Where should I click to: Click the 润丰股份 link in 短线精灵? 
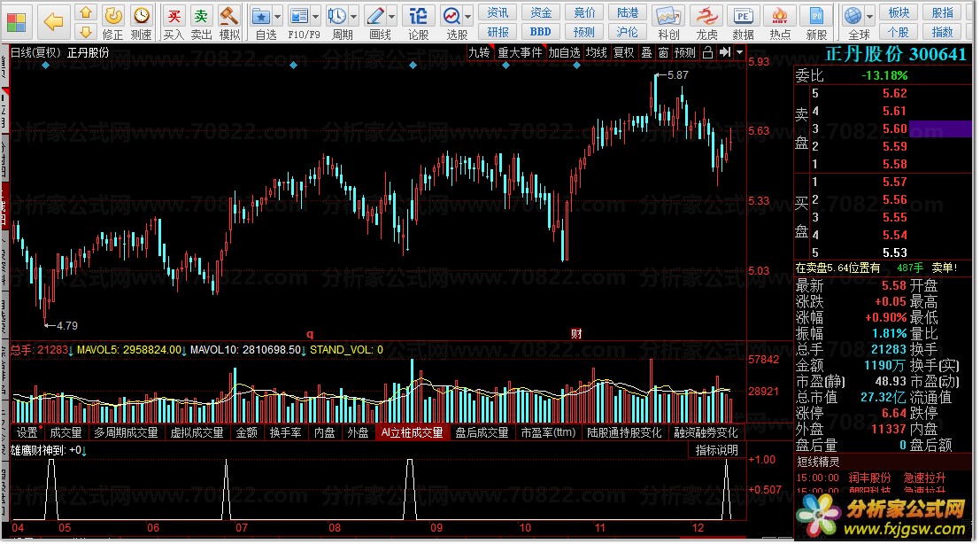click(869, 478)
